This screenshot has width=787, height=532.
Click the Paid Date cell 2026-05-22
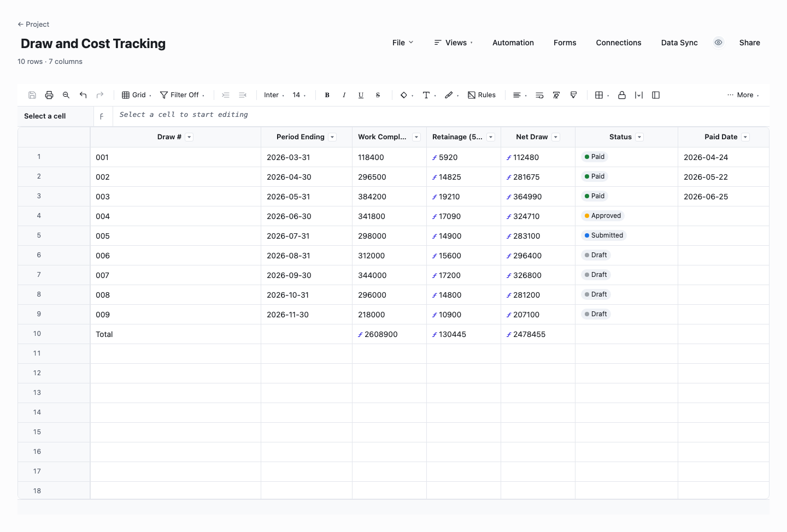click(724, 177)
